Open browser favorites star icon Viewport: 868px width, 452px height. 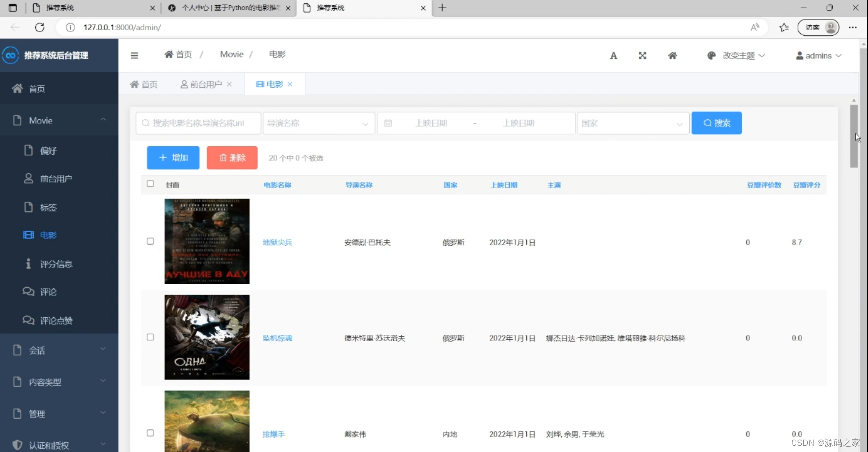coord(784,27)
